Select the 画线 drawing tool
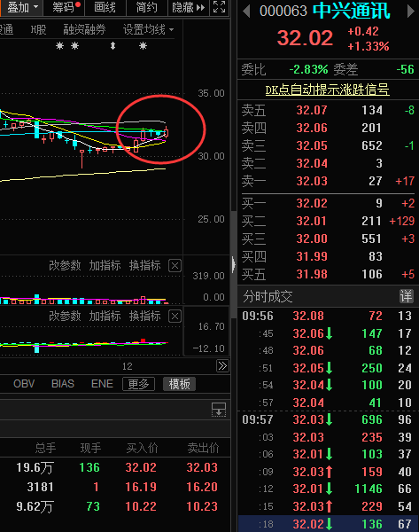Image resolution: width=419 pixels, height=532 pixels. click(105, 7)
